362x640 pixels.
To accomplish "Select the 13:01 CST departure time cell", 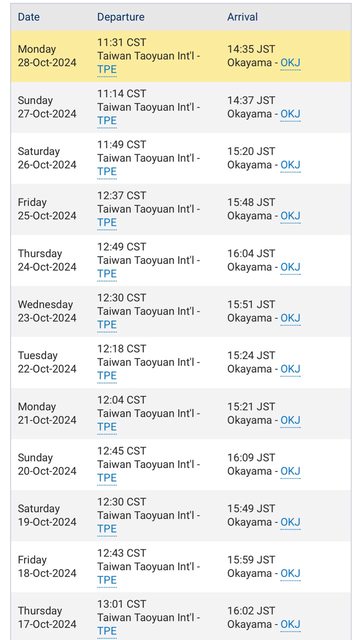I will click(x=121, y=604).
